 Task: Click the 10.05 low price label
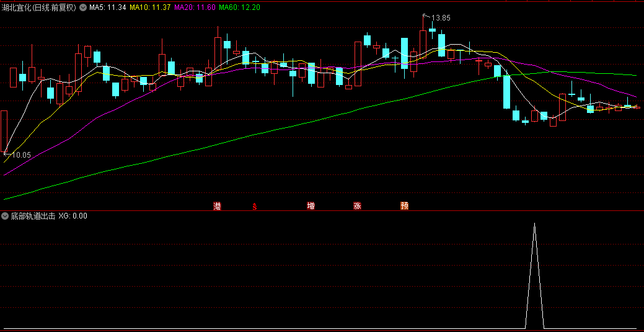coord(21,155)
